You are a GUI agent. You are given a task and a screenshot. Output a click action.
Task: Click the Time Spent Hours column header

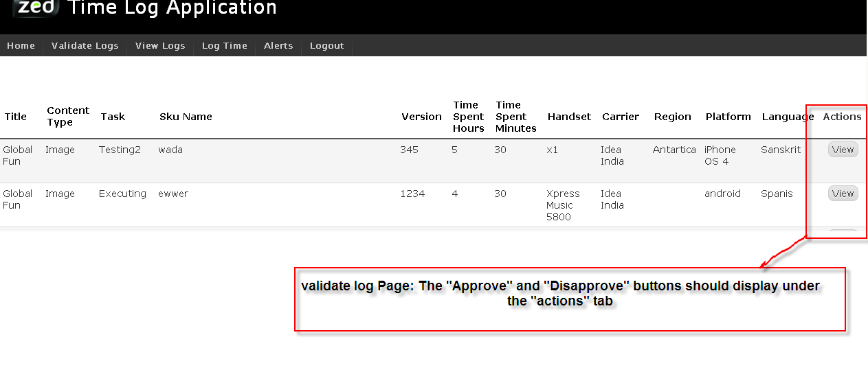[469, 117]
